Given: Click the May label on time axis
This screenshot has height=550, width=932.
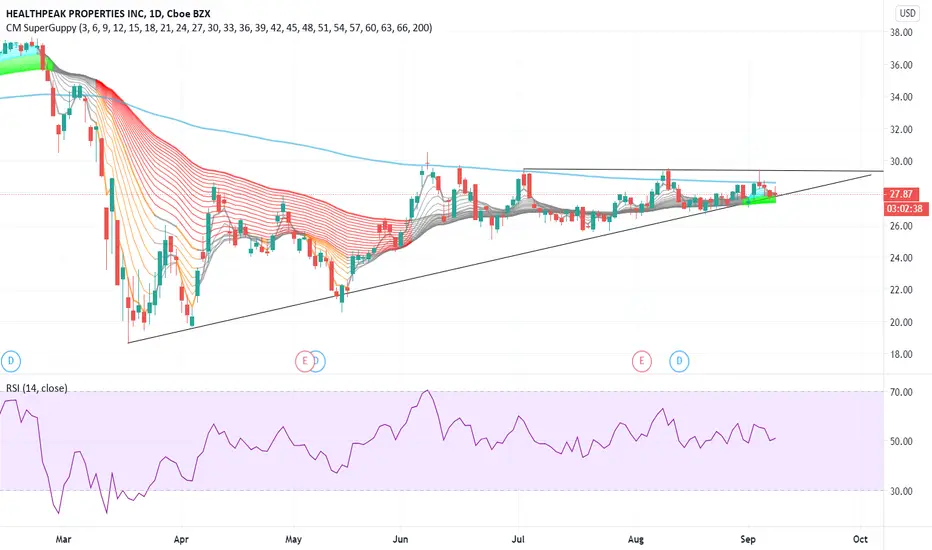Looking at the screenshot, I should (293, 539).
